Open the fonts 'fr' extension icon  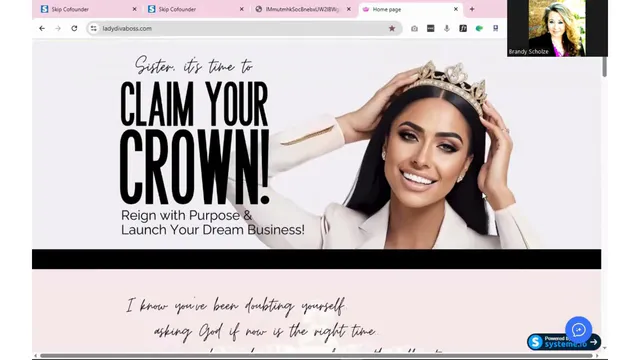pos(463,29)
